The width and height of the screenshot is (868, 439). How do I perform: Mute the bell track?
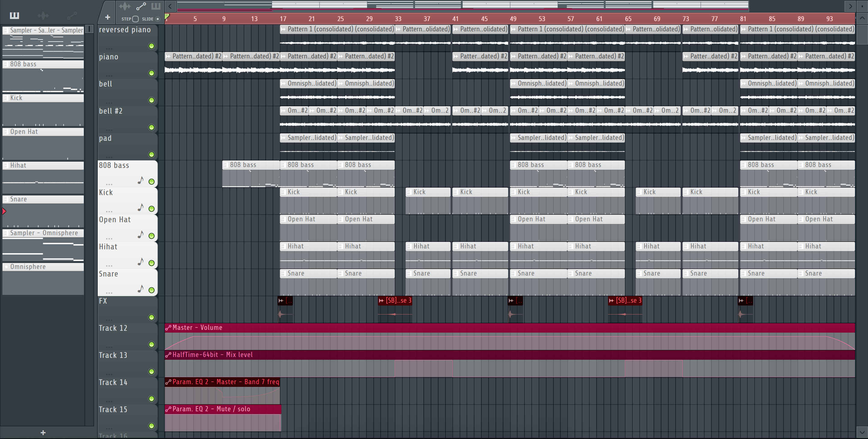(152, 100)
